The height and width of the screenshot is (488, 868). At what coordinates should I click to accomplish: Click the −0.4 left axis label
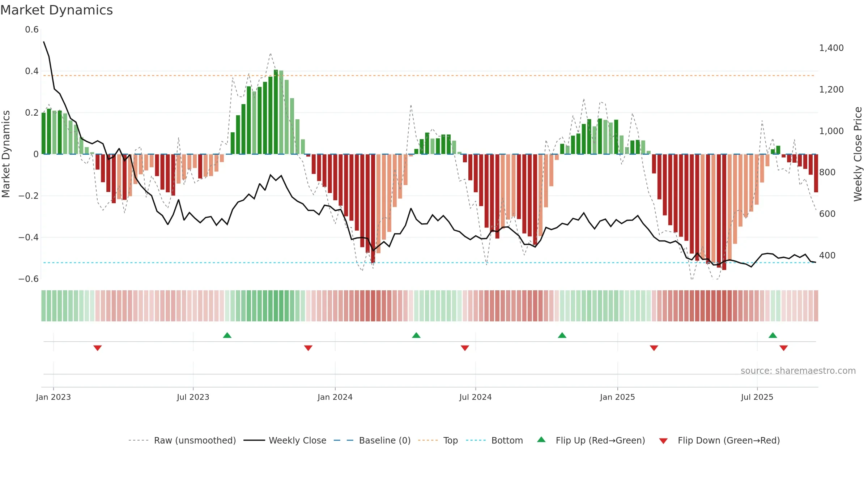(x=29, y=237)
